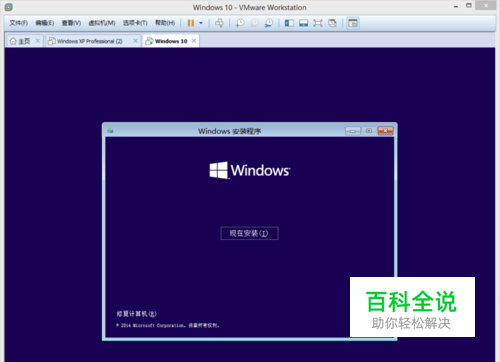
Task: Enter full screen mode icon
Action: [x=318, y=23]
